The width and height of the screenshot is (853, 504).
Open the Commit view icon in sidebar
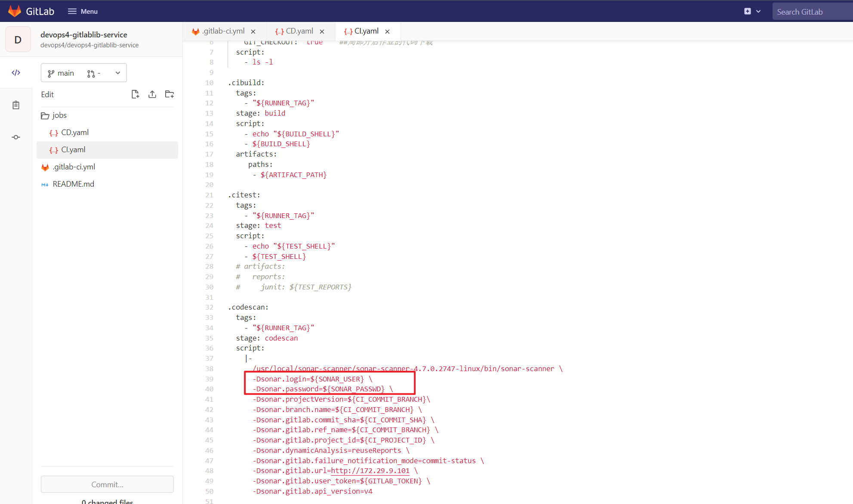click(x=16, y=137)
